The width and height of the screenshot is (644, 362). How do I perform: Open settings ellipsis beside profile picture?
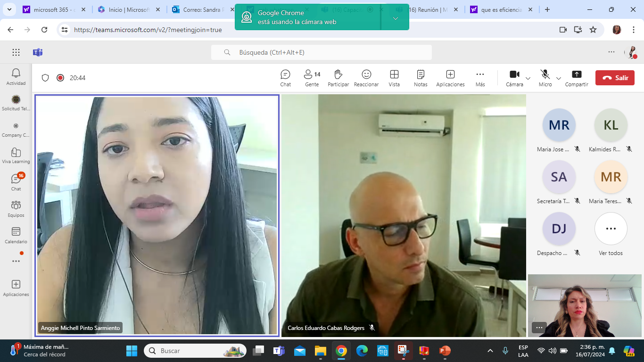click(611, 52)
